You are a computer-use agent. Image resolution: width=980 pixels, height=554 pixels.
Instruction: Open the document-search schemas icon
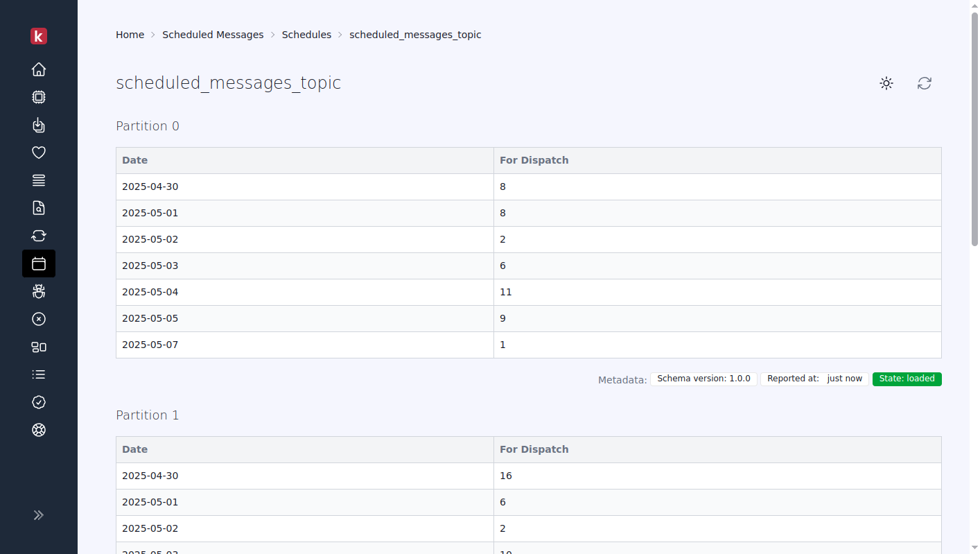(x=39, y=208)
